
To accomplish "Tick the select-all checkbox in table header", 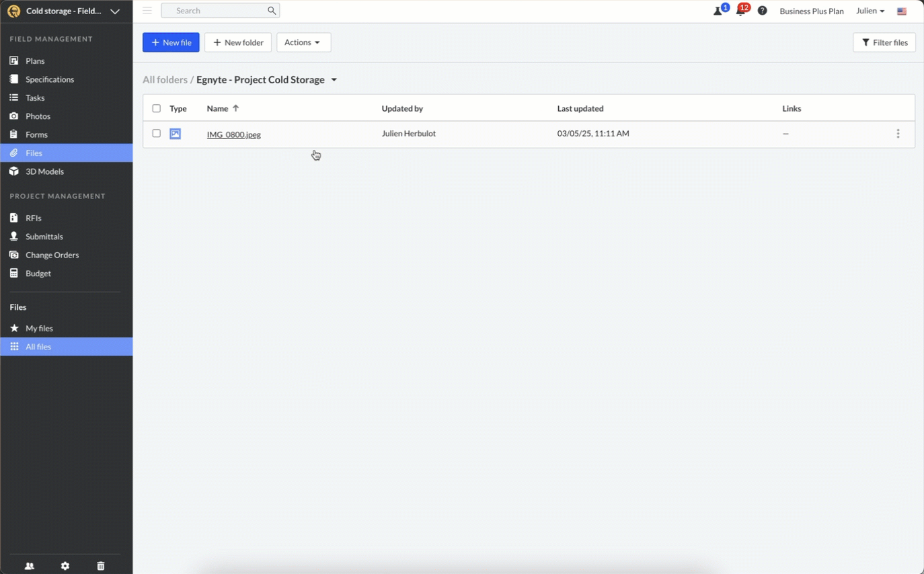I will (157, 108).
